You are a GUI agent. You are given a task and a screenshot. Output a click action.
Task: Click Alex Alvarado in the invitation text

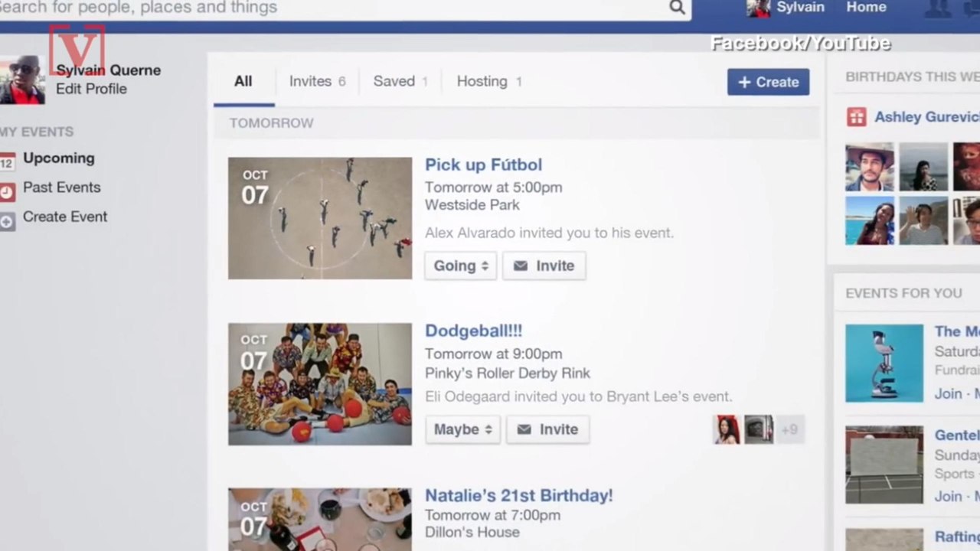click(471, 233)
